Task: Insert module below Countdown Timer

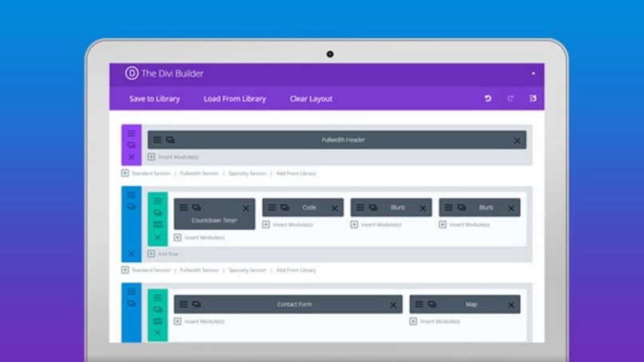Action: point(199,237)
